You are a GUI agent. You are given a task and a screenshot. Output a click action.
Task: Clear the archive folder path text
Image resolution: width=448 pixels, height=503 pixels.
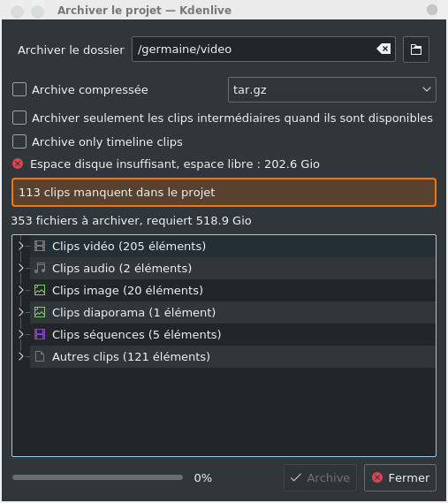(383, 50)
